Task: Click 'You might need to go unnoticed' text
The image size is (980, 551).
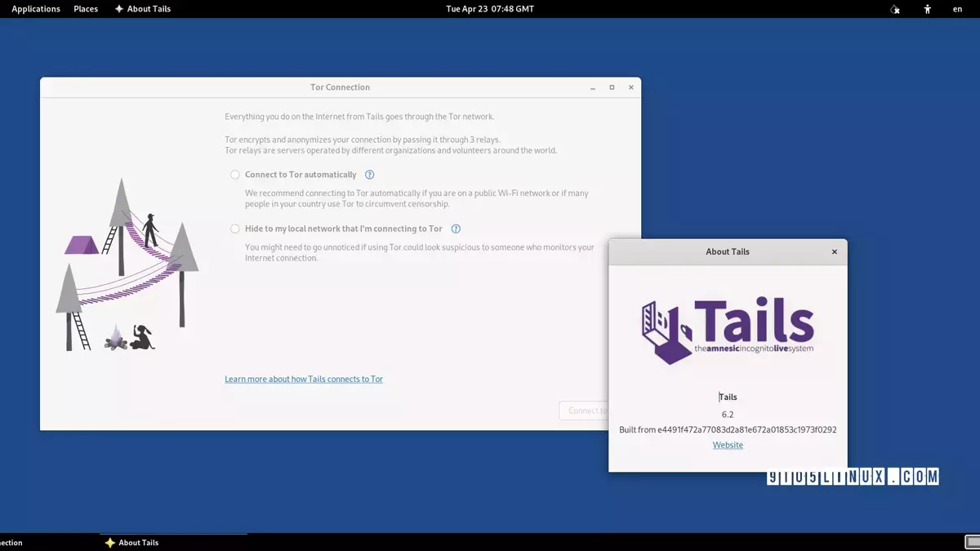Action: click(x=420, y=252)
